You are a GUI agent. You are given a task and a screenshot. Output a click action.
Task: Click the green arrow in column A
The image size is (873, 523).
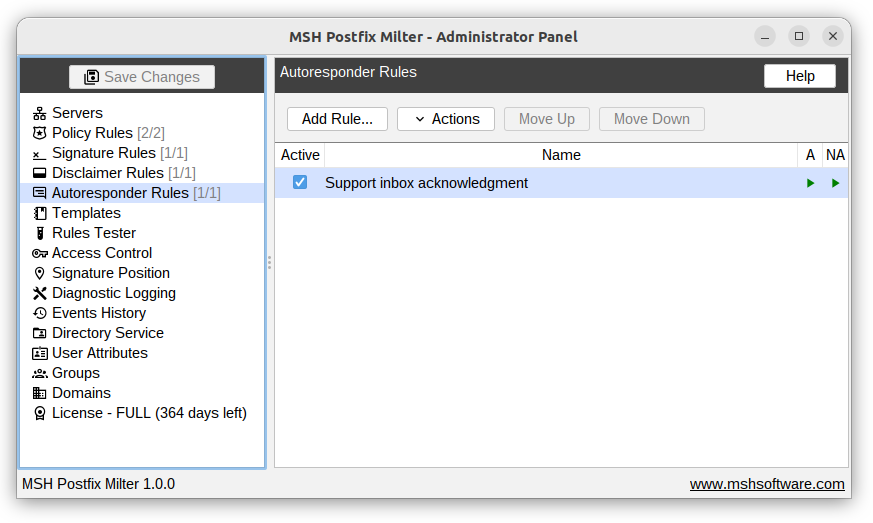[810, 183]
